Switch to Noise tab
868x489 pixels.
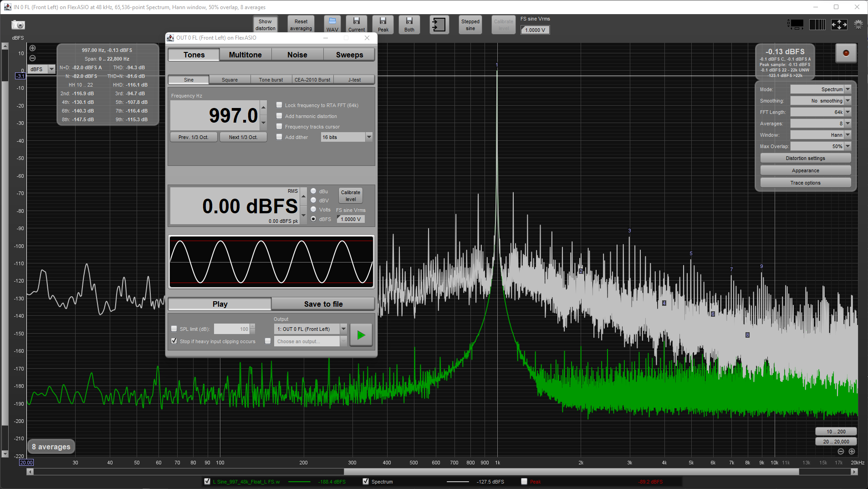click(x=297, y=55)
